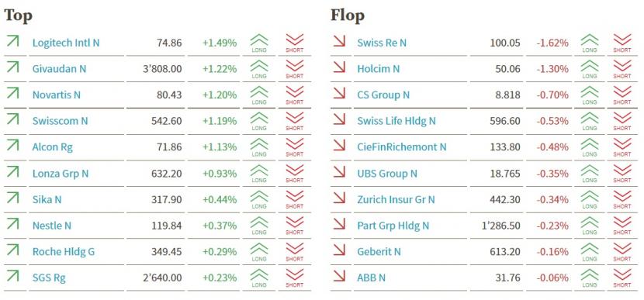Open the Roche Hldg G stock link
644x300 pixels.
pos(64,252)
